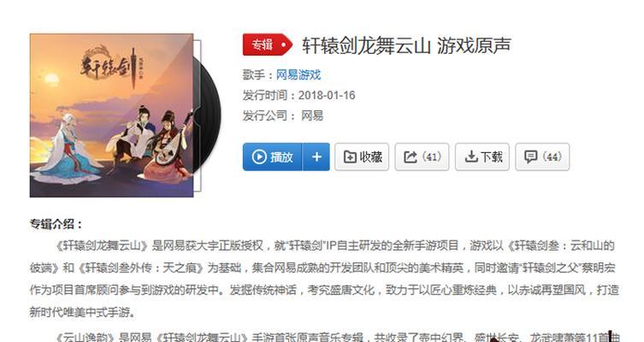
Task: Click the 专辑介绍 heading
Action: coord(56,224)
